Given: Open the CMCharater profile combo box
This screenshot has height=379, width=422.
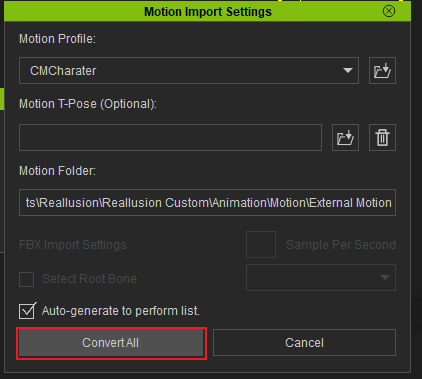Looking at the screenshot, I should [x=189, y=70].
